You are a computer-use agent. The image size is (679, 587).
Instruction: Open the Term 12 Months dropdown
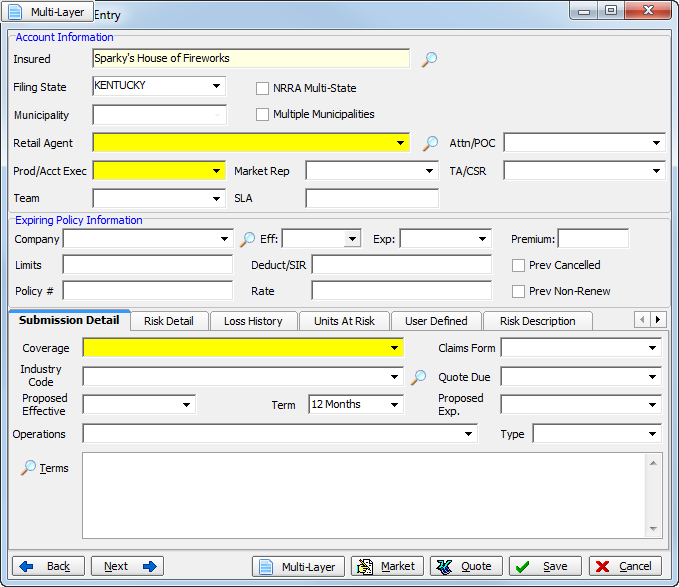[x=395, y=405]
